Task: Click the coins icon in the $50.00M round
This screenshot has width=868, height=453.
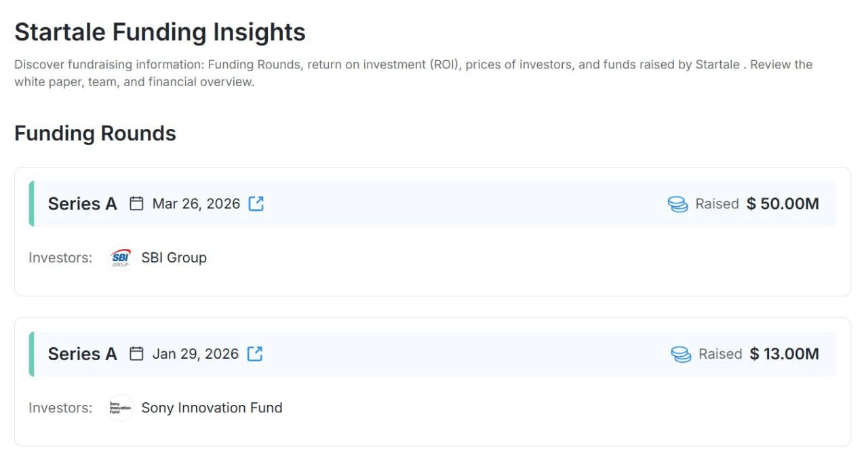Action: (677, 204)
